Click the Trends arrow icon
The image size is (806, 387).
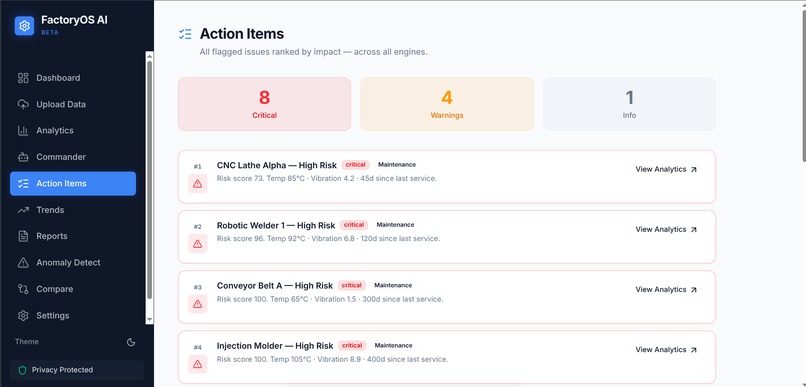[23, 210]
